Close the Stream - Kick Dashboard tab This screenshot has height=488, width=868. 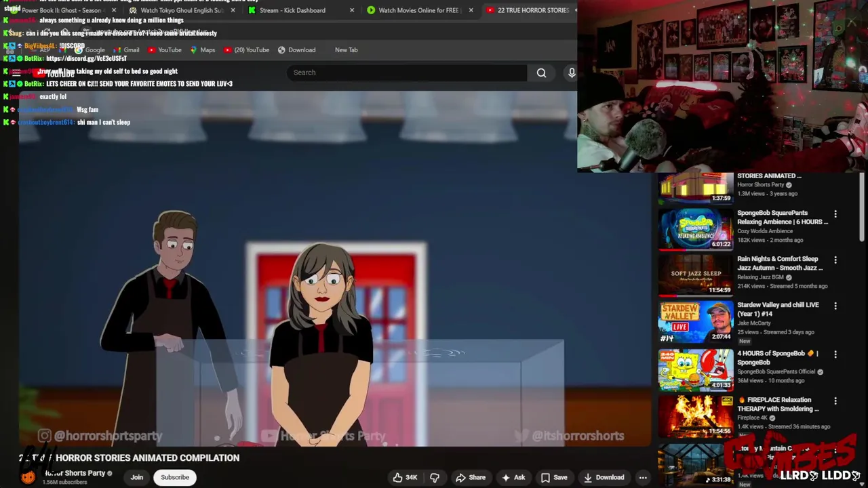(351, 10)
